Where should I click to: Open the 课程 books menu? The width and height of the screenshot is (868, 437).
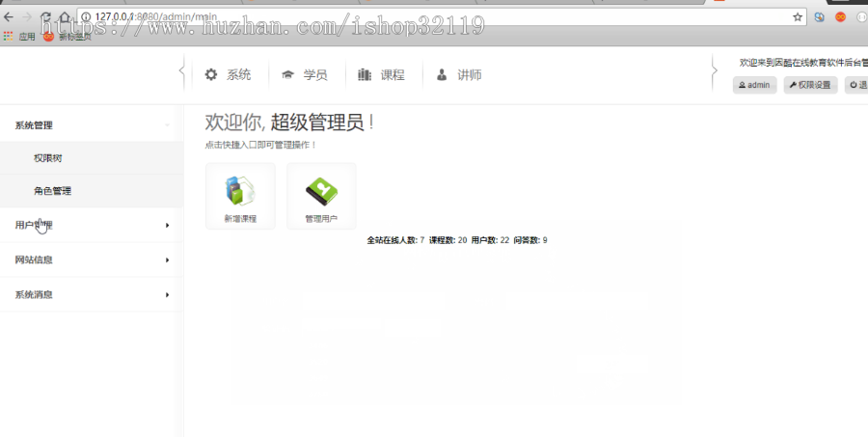381,75
